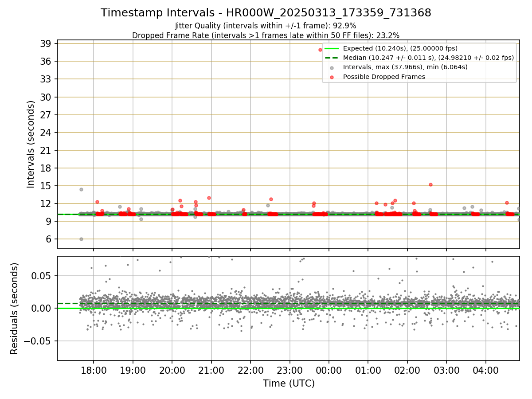
Task: Click the solid green line sample in the legend
Action: 332,48
